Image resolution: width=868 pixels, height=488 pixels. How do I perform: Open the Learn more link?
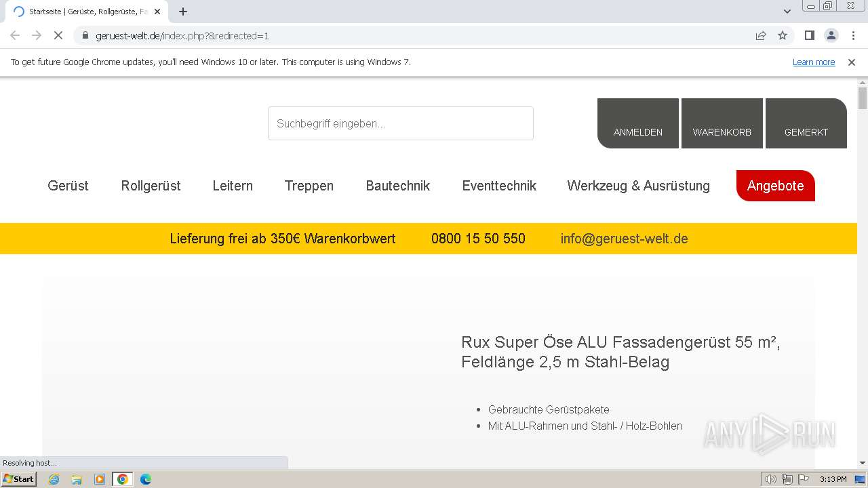coord(814,62)
